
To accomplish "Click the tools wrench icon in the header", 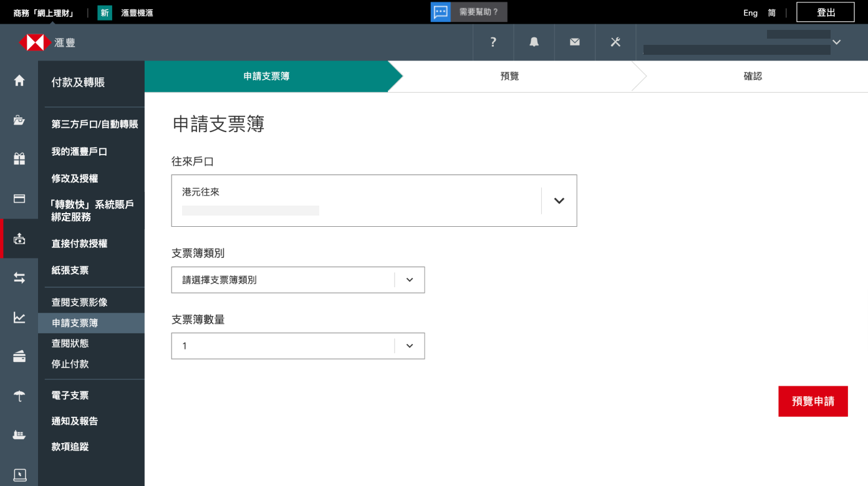I will [x=615, y=42].
